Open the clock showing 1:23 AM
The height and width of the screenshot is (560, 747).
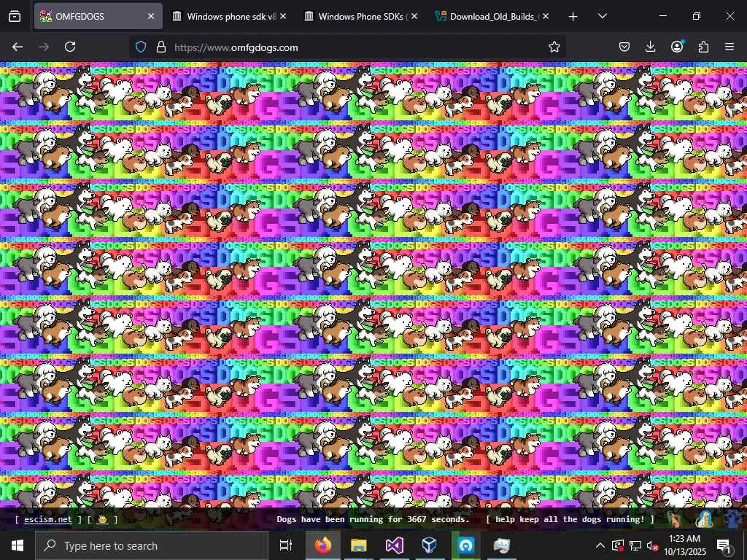point(685,545)
